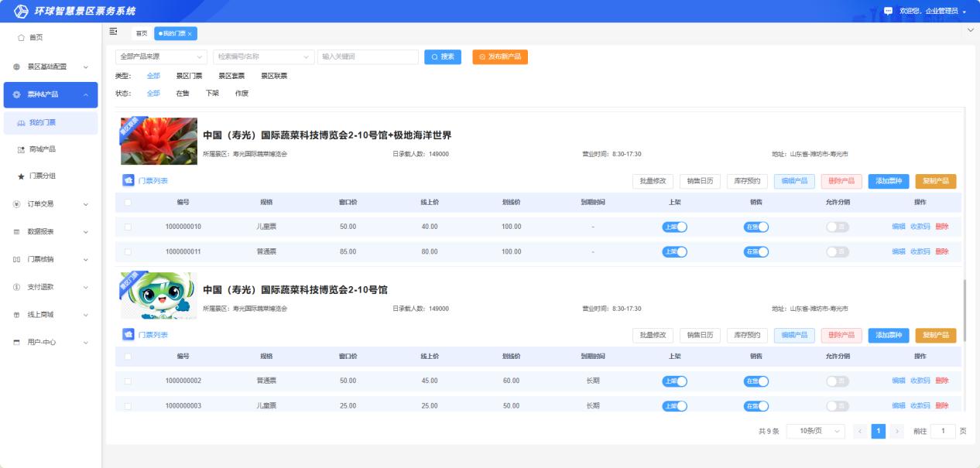980x468 pixels.
Task: Toggle 在售 switch for ticket 1000000002
Action: tap(756, 381)
